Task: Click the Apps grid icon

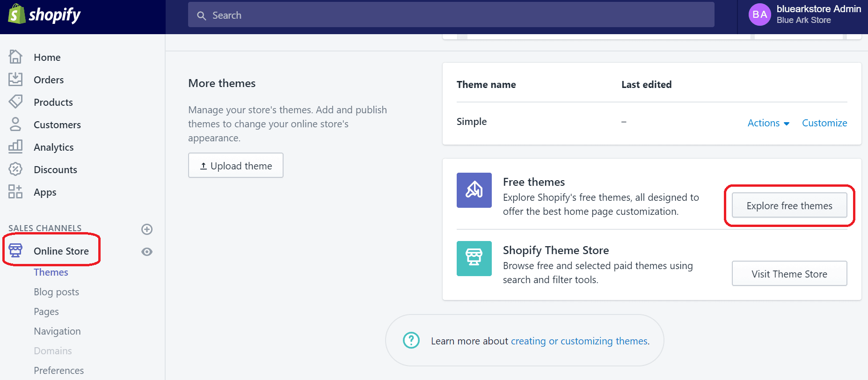Action: tap(15, 191)
